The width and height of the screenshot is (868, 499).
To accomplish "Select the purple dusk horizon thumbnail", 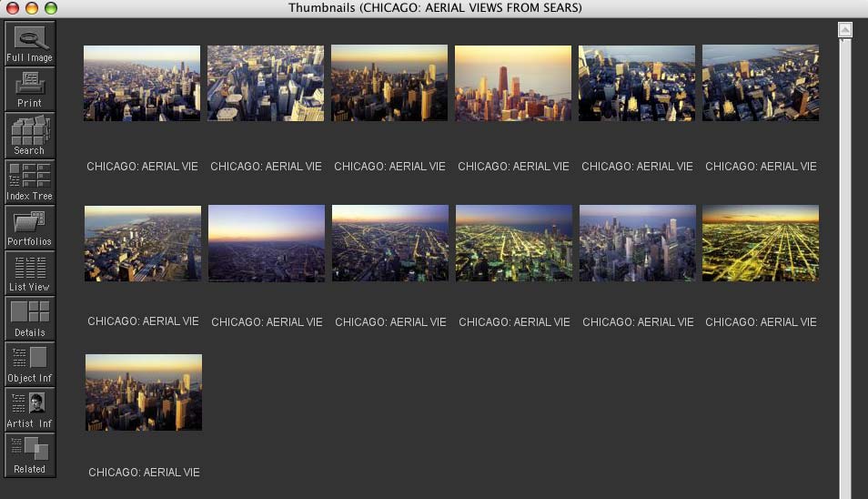I will [x=267, y=244].
